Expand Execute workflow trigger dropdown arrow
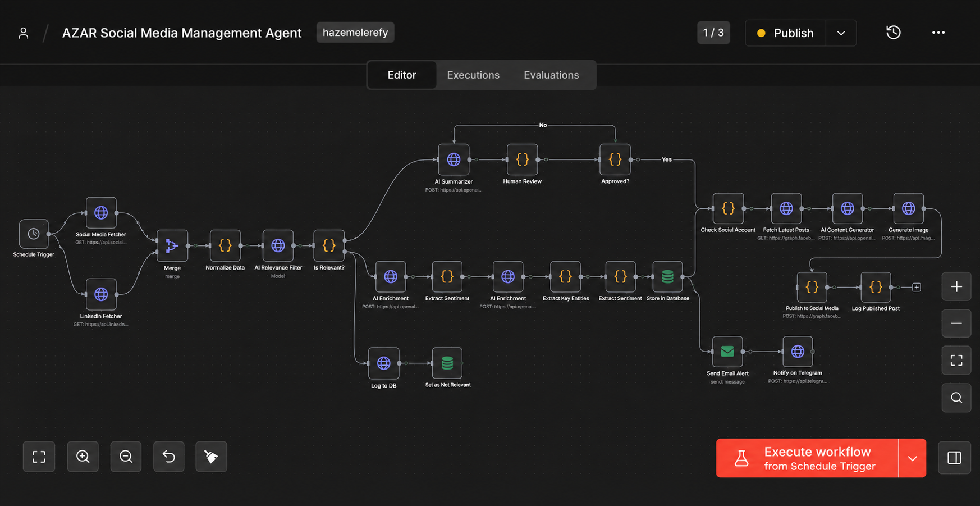Image resolution: width=980 pixels, height=506 pixels. [912, 458]
